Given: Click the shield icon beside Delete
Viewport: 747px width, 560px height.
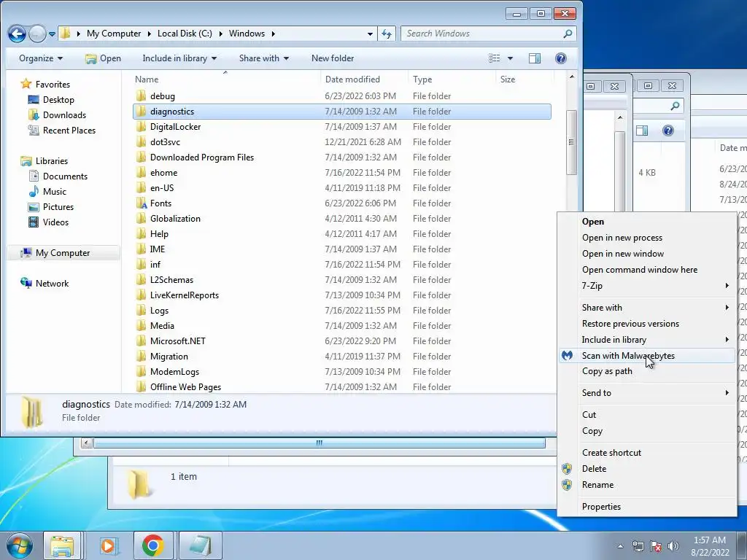Looking at the screenshot, I should pyautogui.click(x=566, y=469).
